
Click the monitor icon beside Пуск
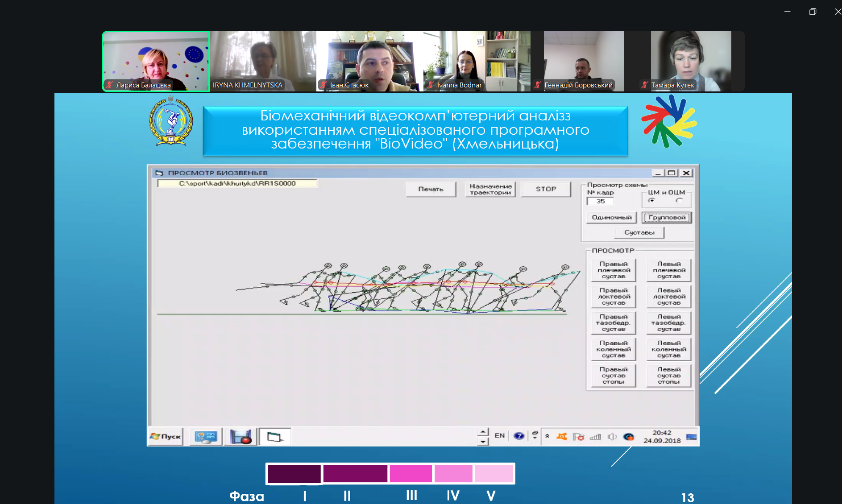[206, 437]
